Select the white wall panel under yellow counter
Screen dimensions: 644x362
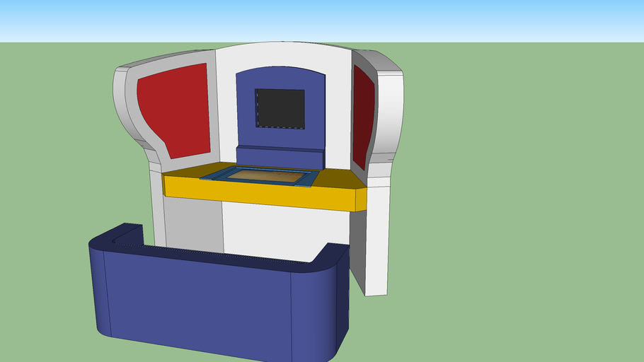283,230
